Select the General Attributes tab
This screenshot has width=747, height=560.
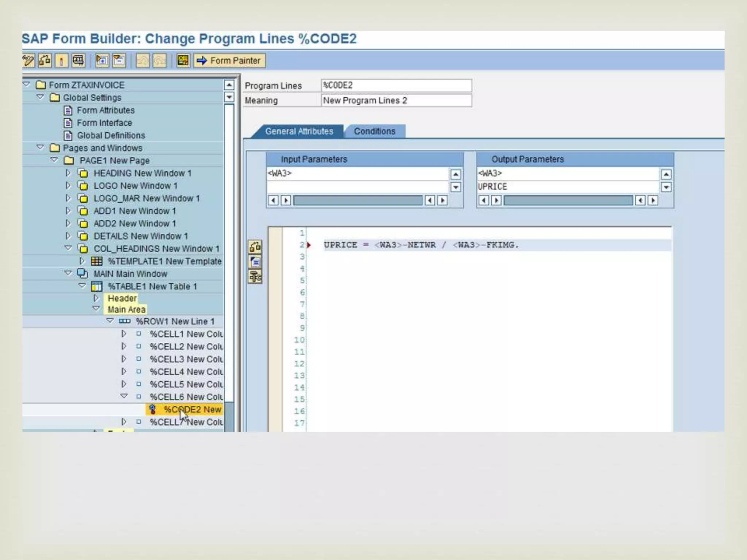pyautogui.click(x=299, y=131)
